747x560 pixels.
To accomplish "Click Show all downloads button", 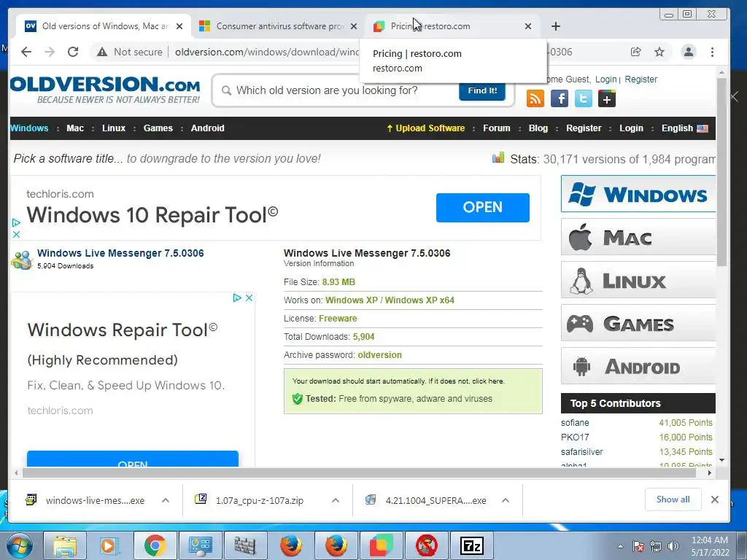I will (x=673, y=499).
